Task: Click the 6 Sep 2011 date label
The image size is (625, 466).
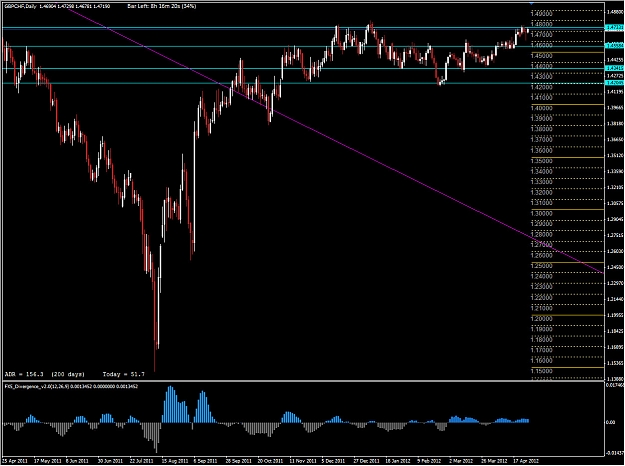Action: 206,460
